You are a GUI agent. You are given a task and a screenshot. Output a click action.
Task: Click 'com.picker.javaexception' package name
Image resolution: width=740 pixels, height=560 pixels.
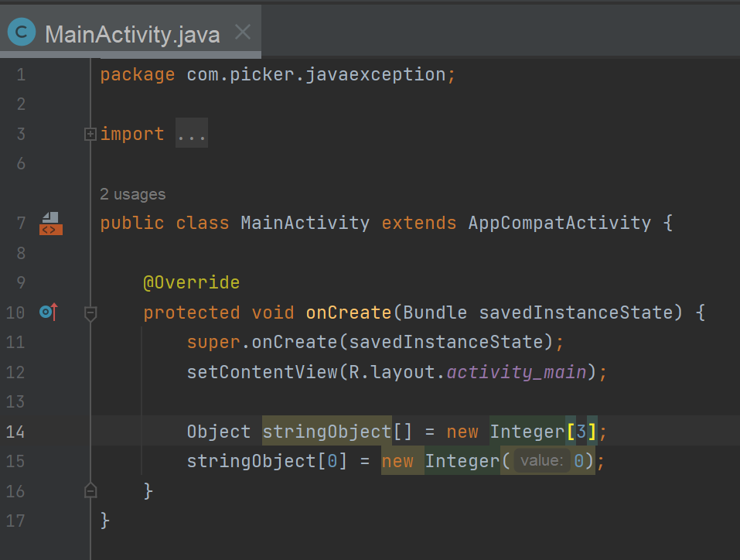(315, 74)
